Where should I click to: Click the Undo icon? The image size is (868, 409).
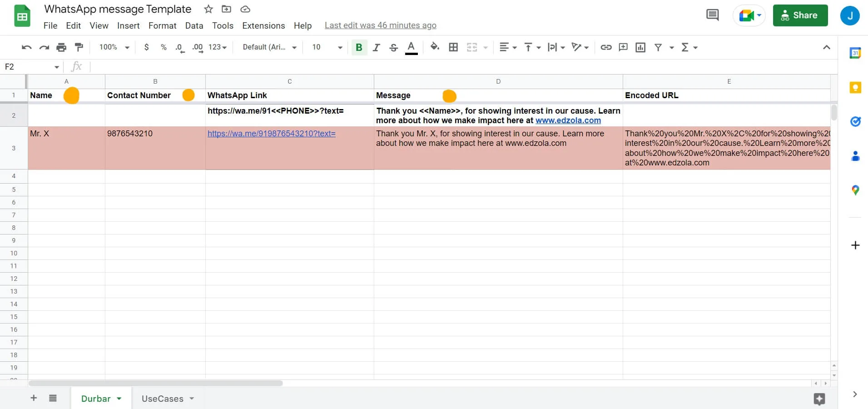click(x=26, y=47)
